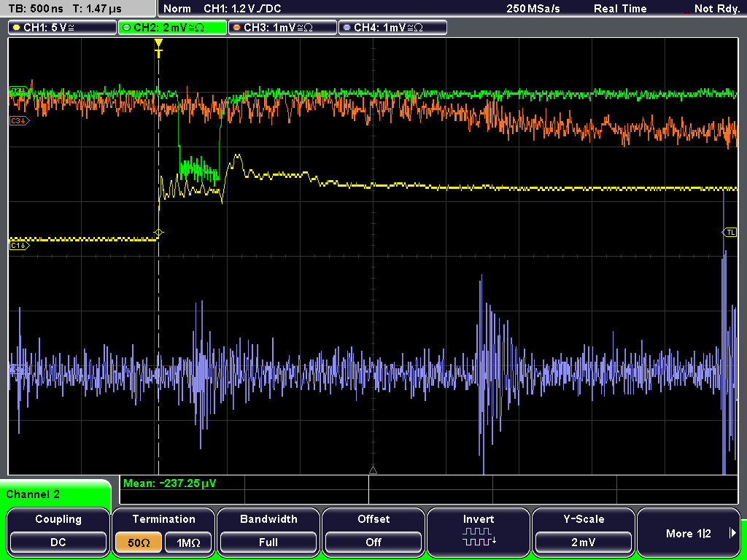747x560 pixels.
Task: Select the CH2: 2 mV channel tab
Action: (x=172, y=27)
